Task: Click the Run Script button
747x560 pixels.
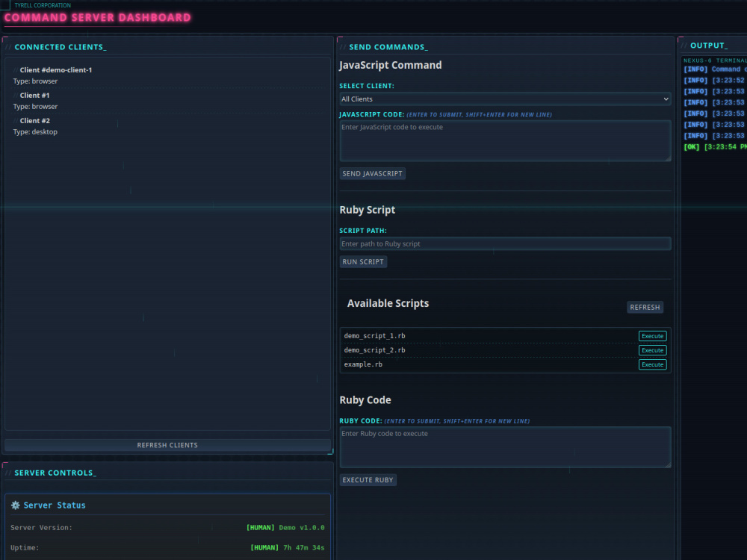Action: pyautogui.click(x=363, y=262)
